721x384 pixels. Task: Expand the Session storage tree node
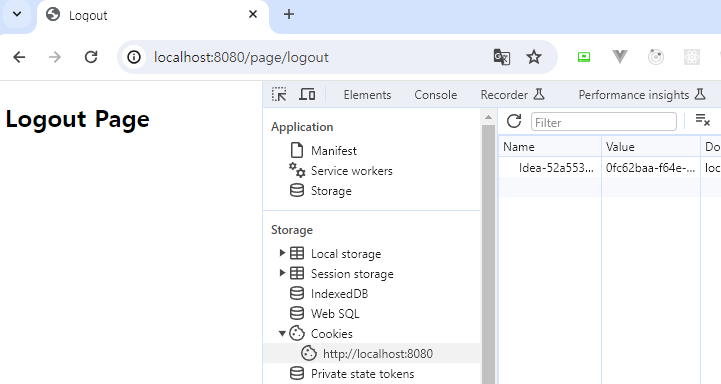282,273
